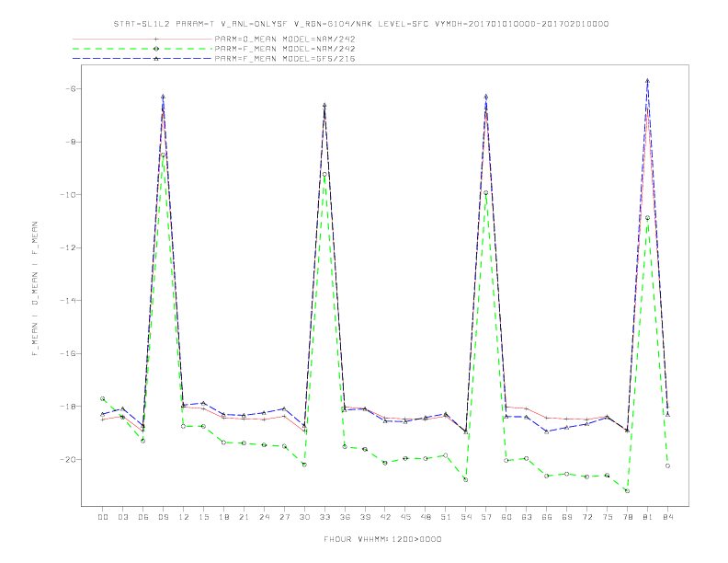Click x-axis tick label 00
The height and width of the screenshot is (563, 728).
[103, 517]
